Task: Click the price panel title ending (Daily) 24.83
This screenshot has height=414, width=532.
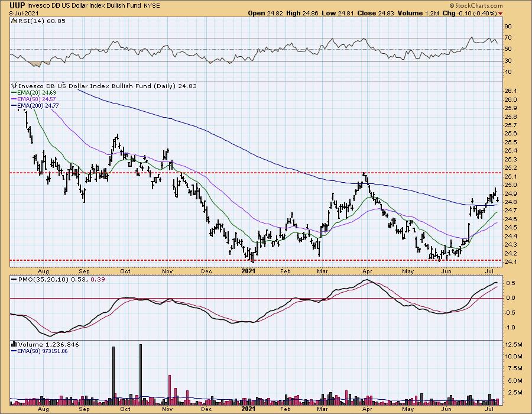Action: point(107,86)
